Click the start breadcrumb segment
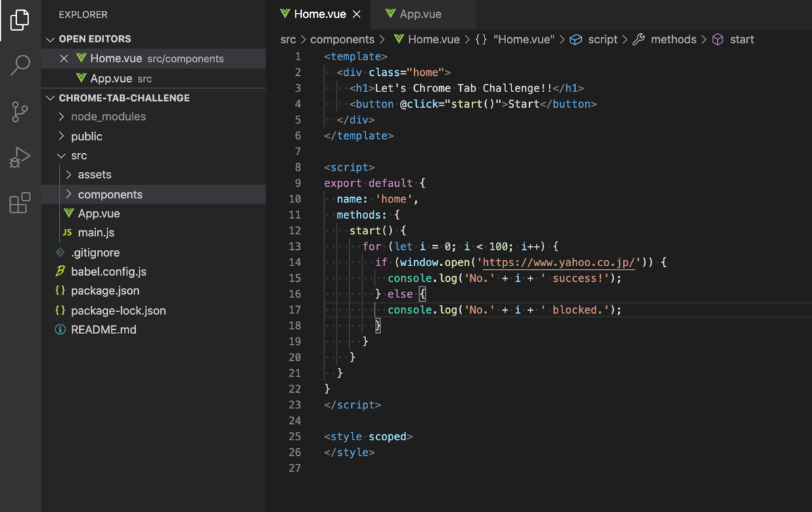 (x=742, y=39)
